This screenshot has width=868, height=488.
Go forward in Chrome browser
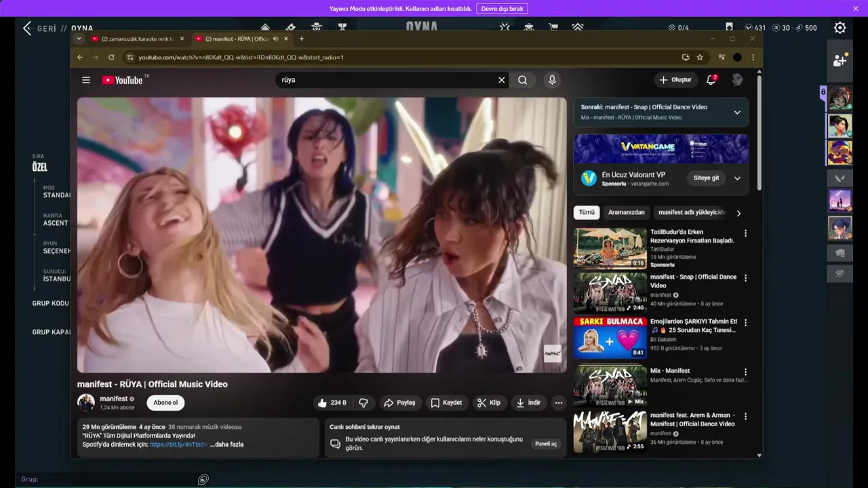[96, 58]
